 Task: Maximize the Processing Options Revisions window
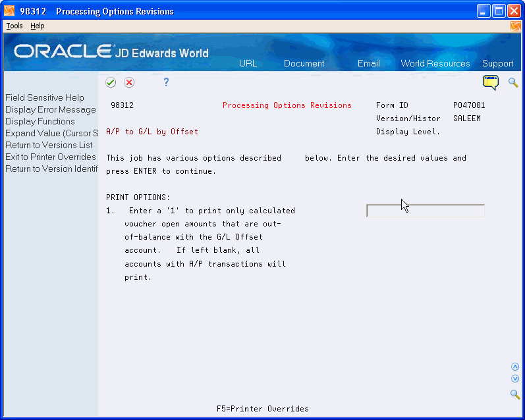[x=499, y=11]
